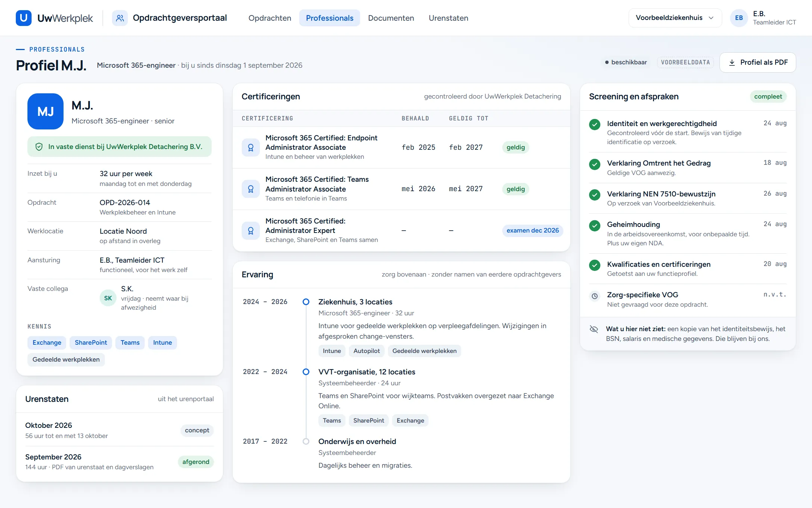Screen dimensions: 812x508
Task: Click the Endpoint Administrator certificate icon
Action: 251,148
